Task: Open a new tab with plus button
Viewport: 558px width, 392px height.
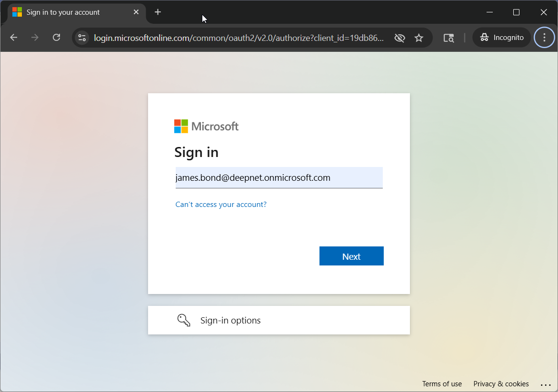Action: point(158,12)
